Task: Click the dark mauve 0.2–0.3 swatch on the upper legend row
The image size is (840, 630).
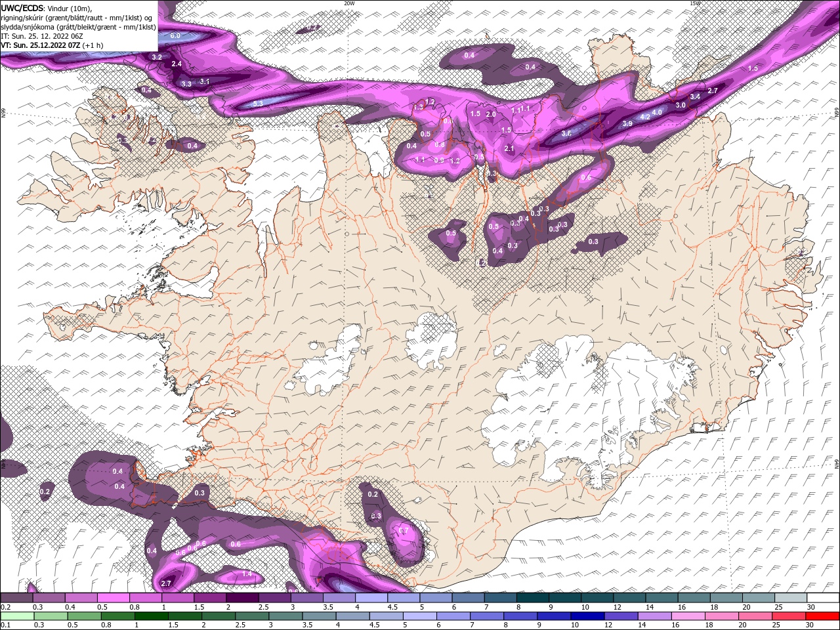Action: click(x=16, y=598)
